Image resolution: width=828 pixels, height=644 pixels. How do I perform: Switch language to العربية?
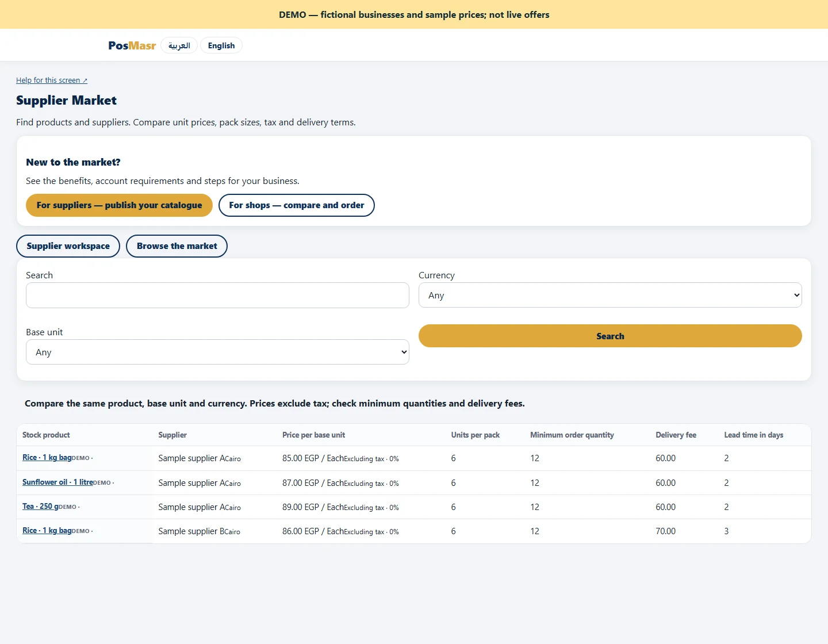point(179,45)
